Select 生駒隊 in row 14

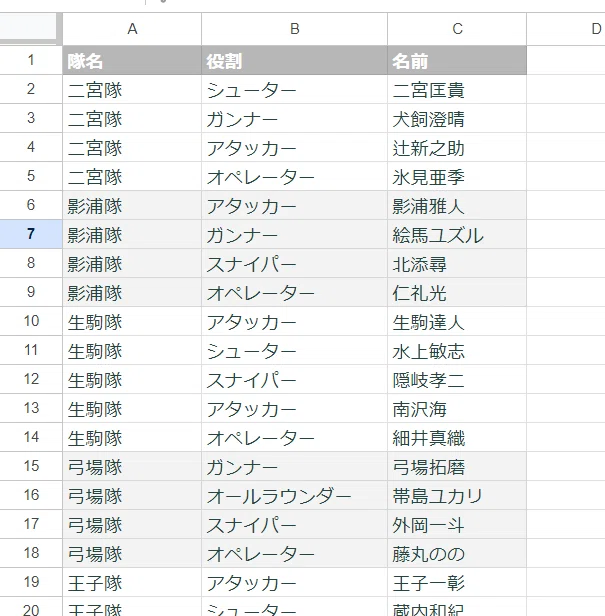[x=132, y=437]
